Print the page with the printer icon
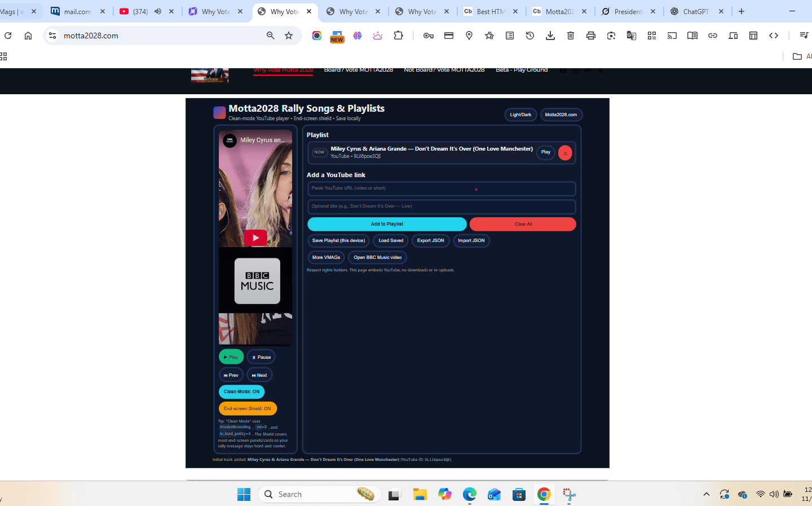The image size is (812, 506). pyautogui.click(x=591, y=36)
